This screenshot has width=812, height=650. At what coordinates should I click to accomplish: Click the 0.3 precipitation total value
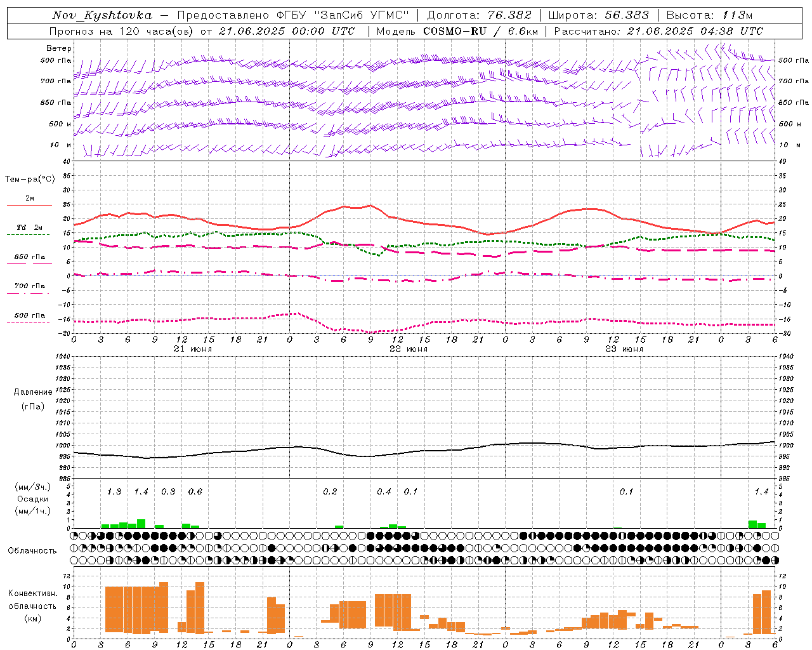tap(168, 492)
